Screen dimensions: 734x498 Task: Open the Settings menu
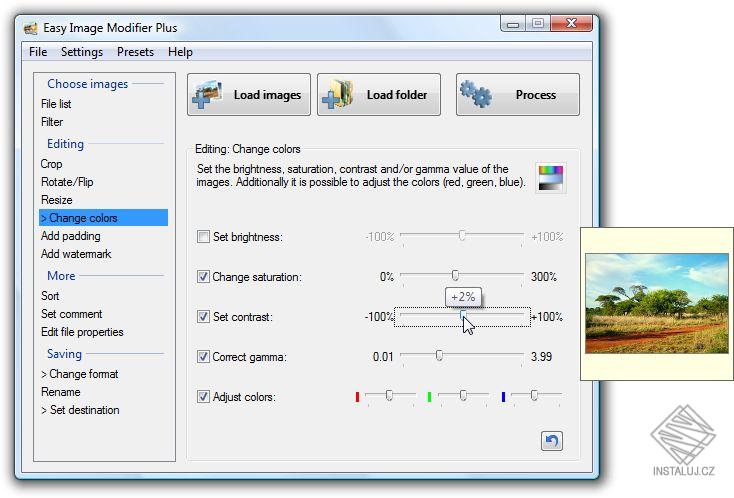point(82,52)
